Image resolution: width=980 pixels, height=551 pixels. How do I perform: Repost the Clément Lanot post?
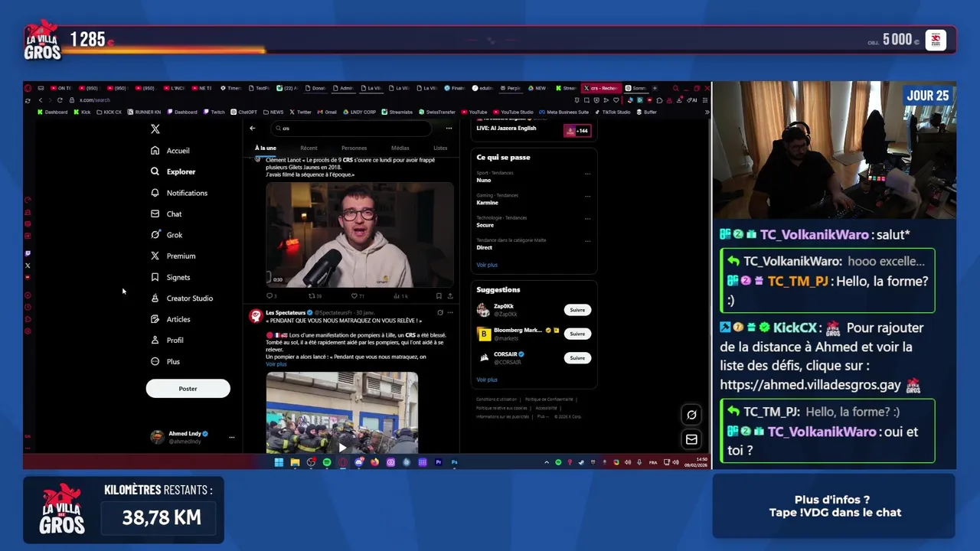pyautogui.click(x=314, y=295)
